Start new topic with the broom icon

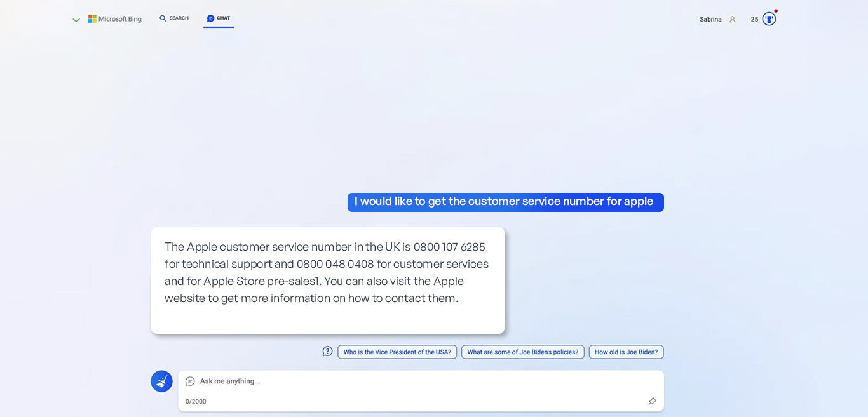pyautogui.click(x=161, y=381)
